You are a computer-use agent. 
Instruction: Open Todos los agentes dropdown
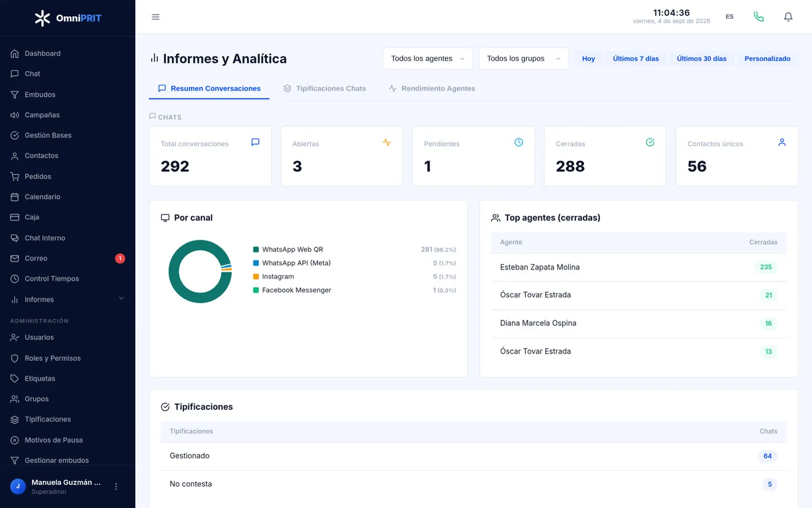tap(428, 59)
